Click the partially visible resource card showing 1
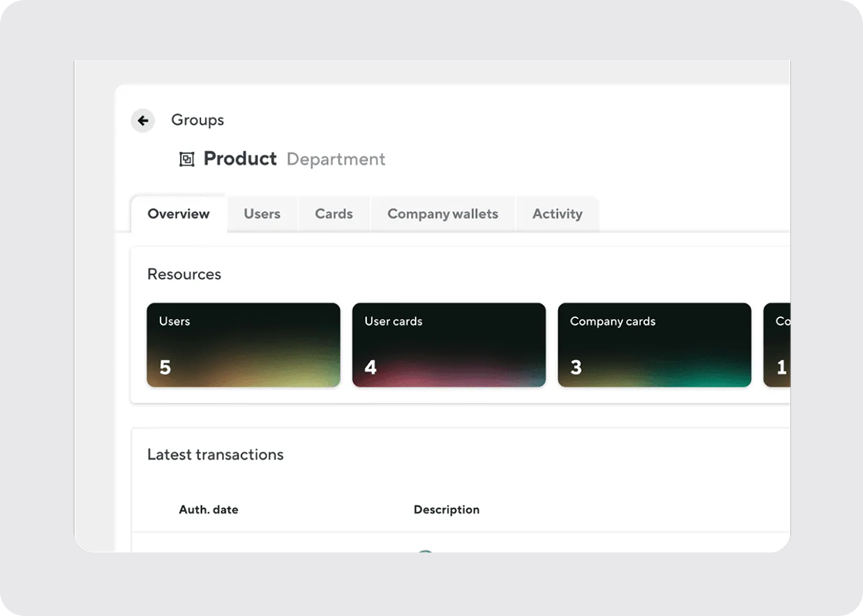 click(x=778, y=344)
